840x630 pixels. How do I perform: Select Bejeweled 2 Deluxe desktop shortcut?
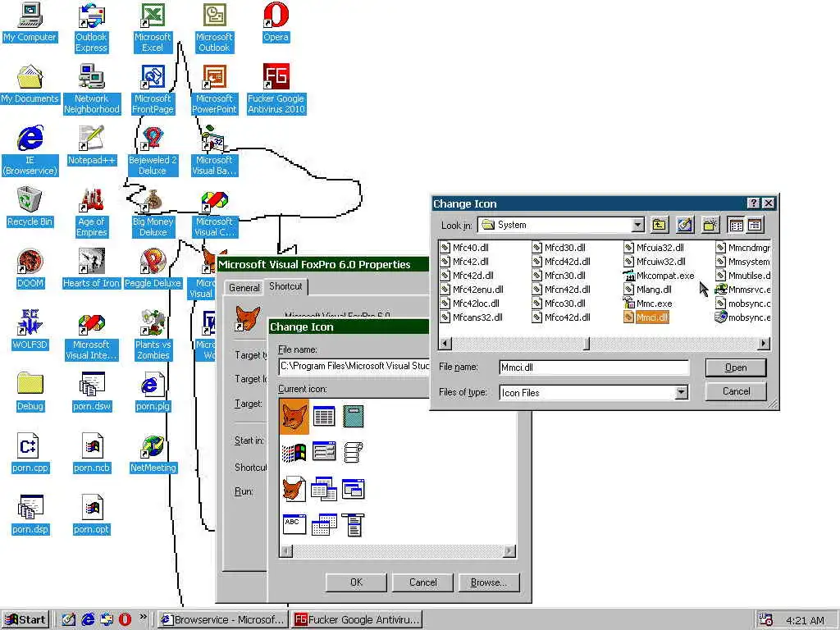click(153, 151)
